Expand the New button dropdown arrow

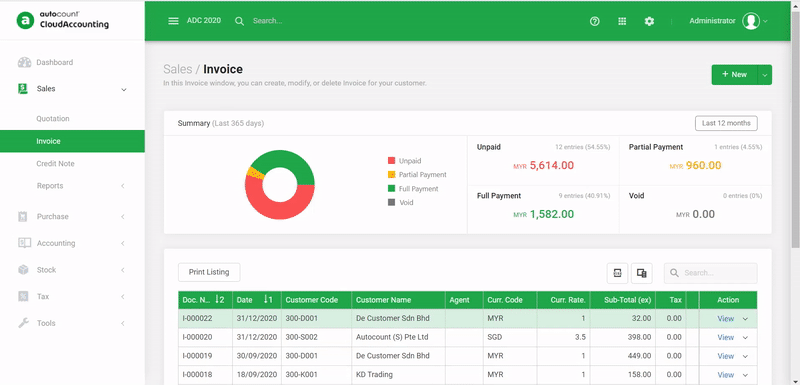[x=765, y=75]
